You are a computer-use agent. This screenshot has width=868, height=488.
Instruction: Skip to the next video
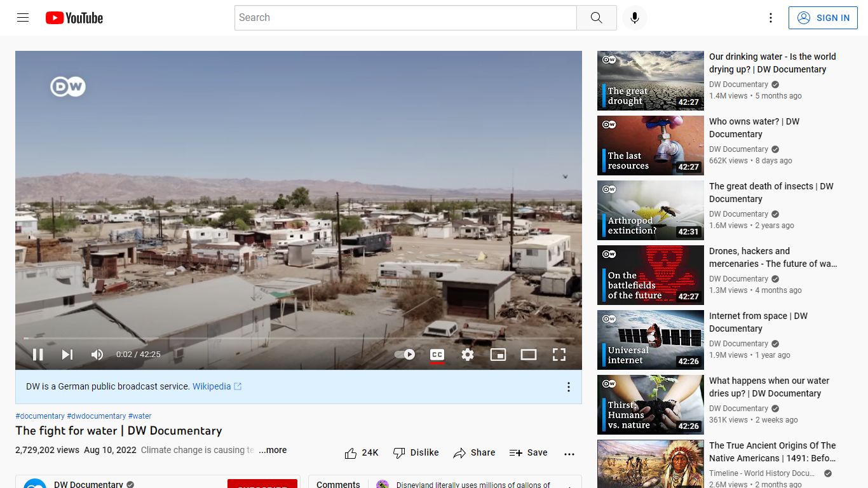67,355
